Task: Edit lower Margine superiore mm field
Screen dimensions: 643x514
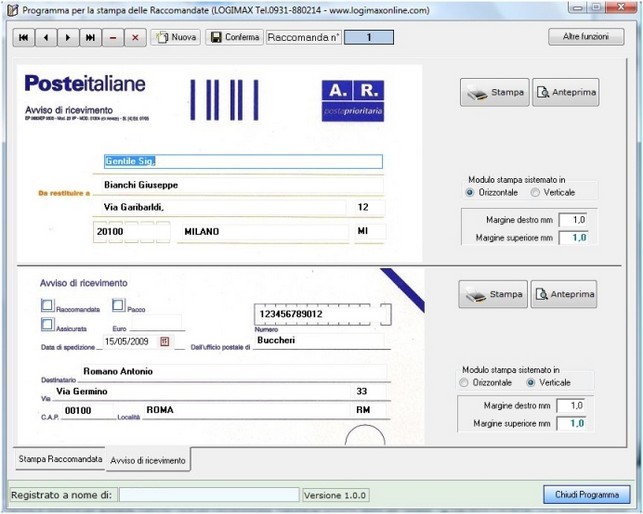Action: tap(571, 423)
